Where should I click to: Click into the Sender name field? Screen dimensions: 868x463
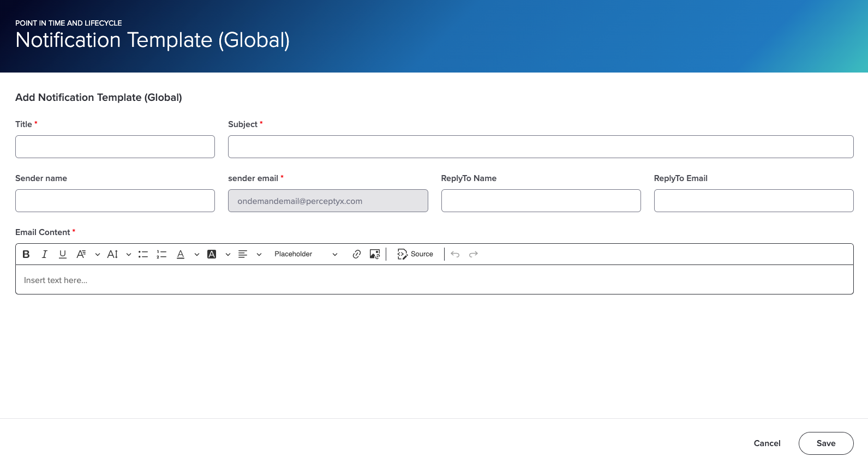click(115, 201)
